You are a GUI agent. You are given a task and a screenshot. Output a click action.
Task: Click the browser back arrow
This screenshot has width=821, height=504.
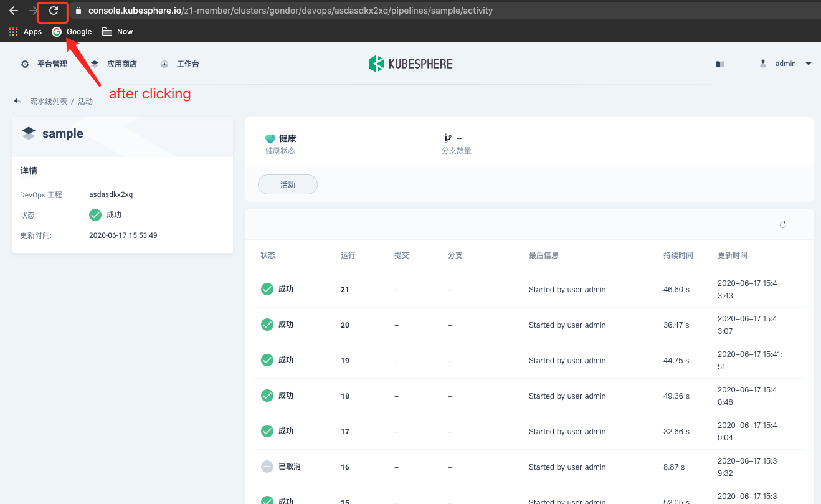coord(13,11)
